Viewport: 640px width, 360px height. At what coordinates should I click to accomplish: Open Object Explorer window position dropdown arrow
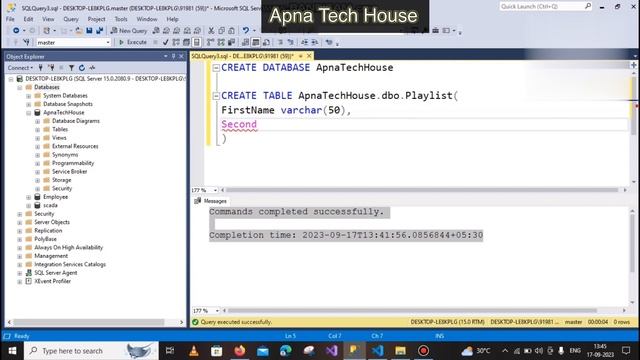(x=166, y=56)
